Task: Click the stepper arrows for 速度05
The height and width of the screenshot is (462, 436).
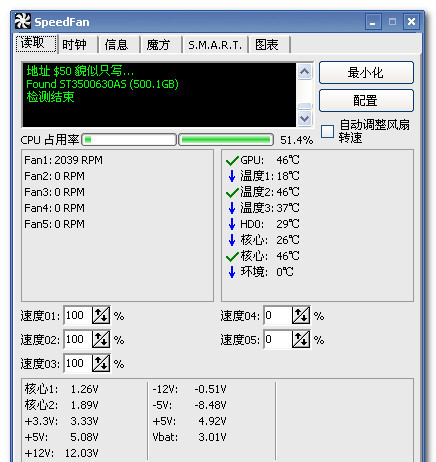Action: point(301,339)
